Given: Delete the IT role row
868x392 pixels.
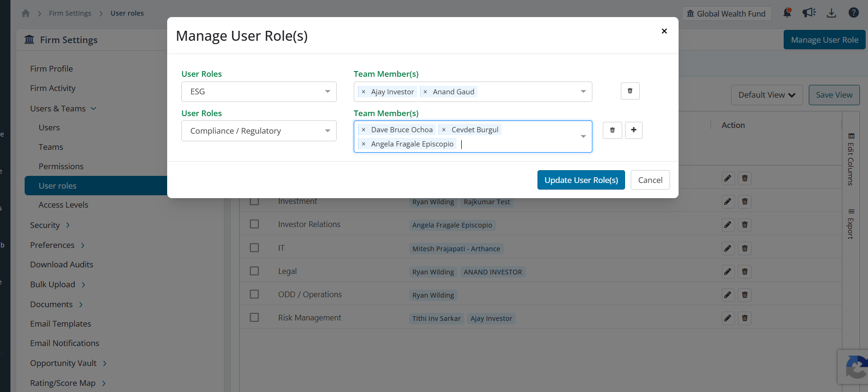Looking at the screenshot, I should 745,248.
